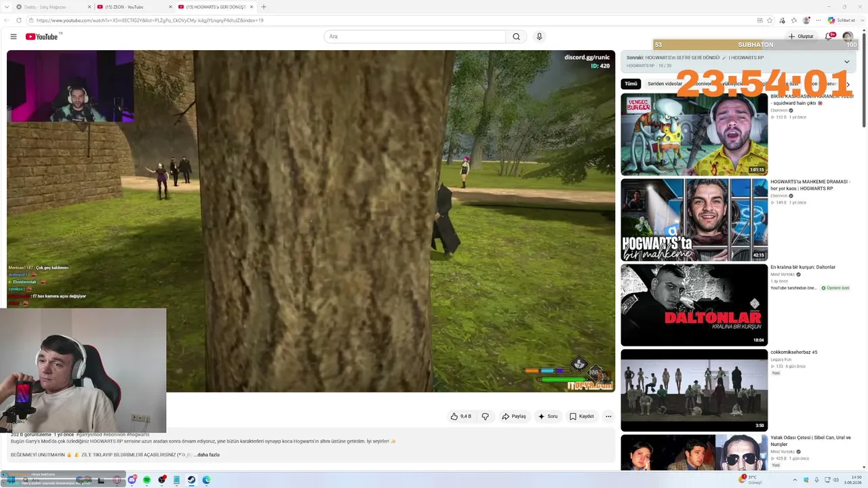Dislike the video with the thumbs-down icon
The height and width of the screenshot is (488, 868).
point(485,416)
